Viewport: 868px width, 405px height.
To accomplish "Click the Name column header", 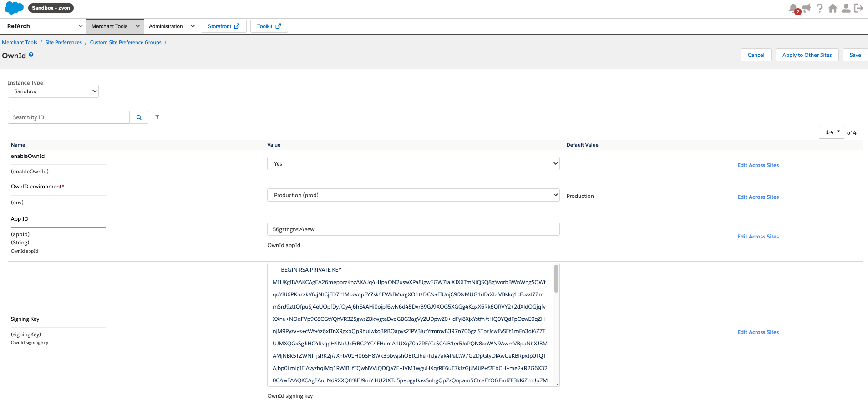I will [18, 145].
